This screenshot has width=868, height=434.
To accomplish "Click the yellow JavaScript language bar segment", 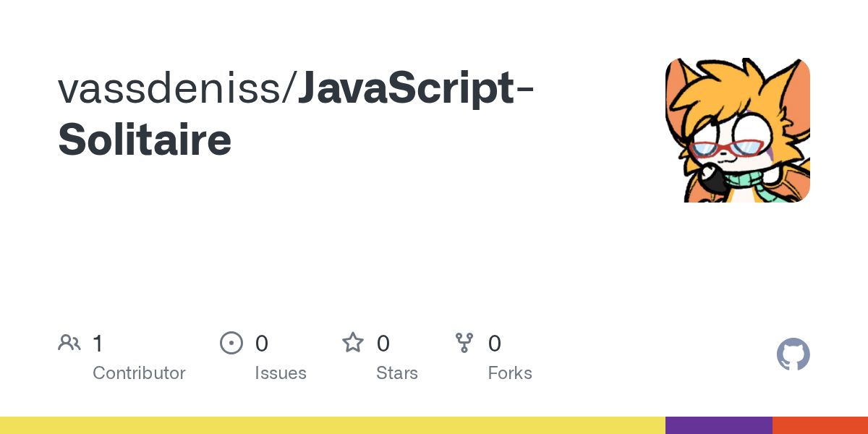I will [x=333, y=425].
